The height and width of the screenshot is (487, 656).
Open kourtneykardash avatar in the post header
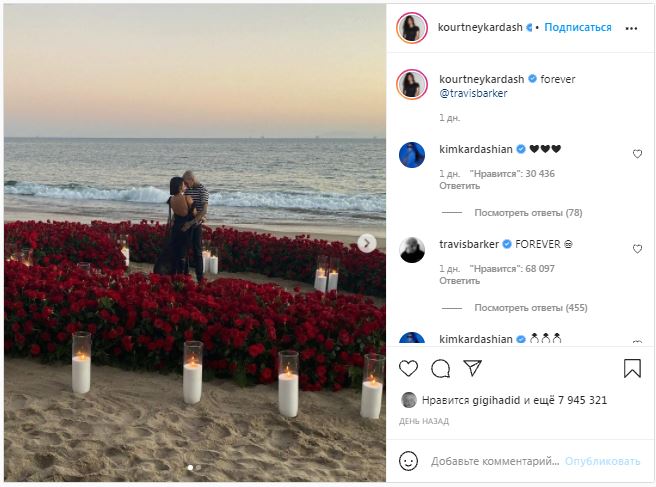412,28
